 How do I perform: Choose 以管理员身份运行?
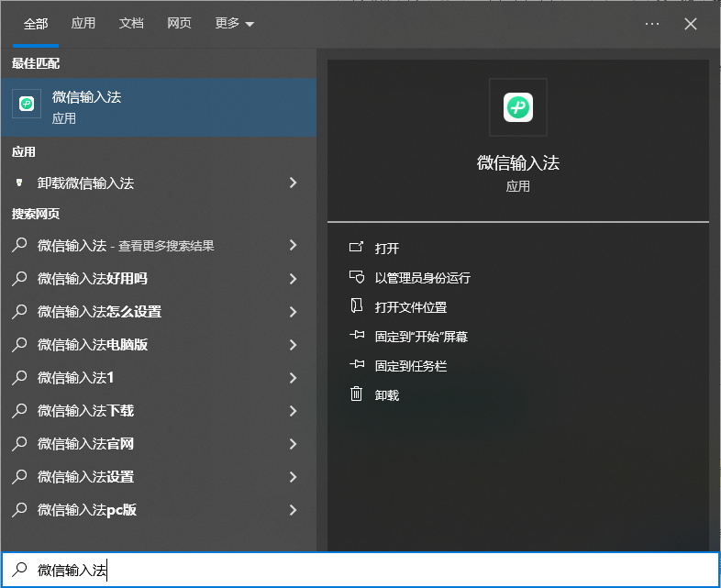423,278
